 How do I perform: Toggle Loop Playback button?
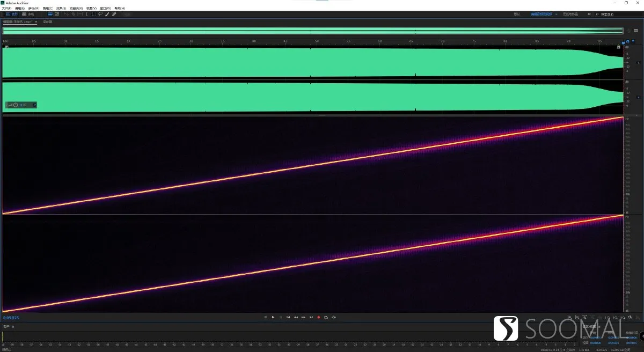pos(326,317)
